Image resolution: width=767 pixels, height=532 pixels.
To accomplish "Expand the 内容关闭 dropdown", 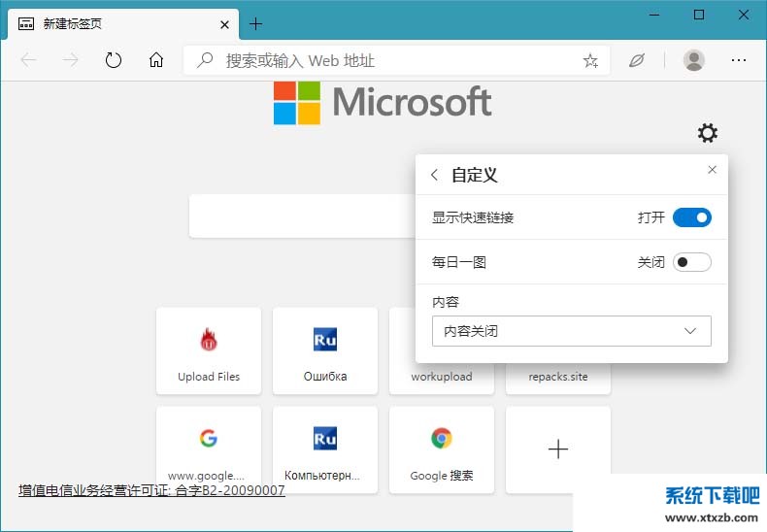I will [x=571, y=331].
